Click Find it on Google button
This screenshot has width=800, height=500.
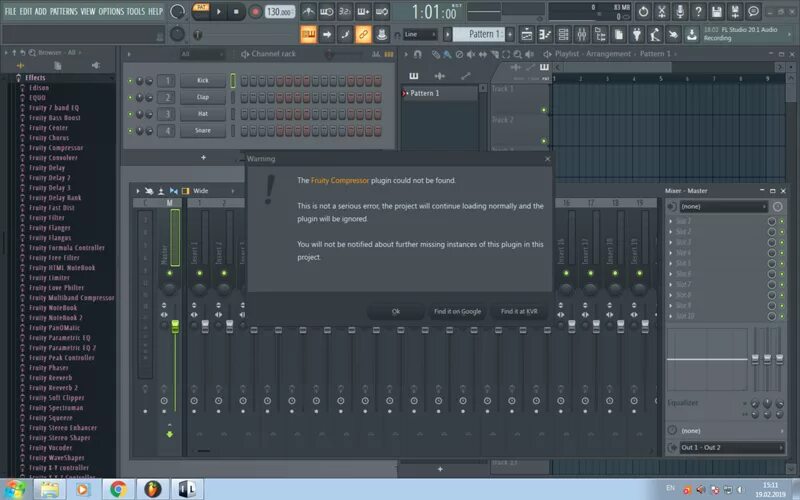click(457, 311)
